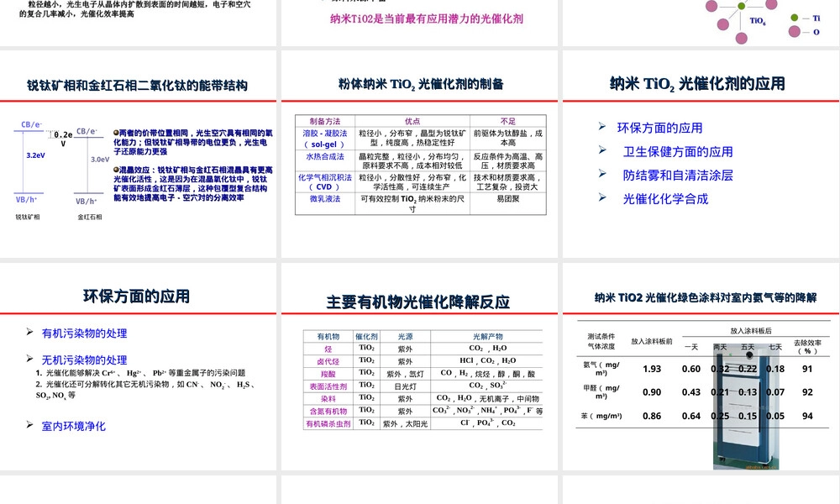Click the bullet 室内环境净化

coord(73,426)
